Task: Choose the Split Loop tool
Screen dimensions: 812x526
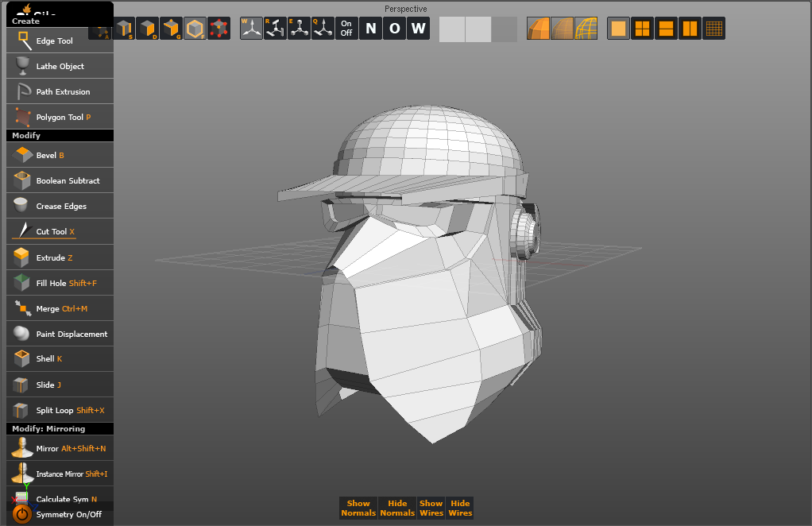Action: 60,410
